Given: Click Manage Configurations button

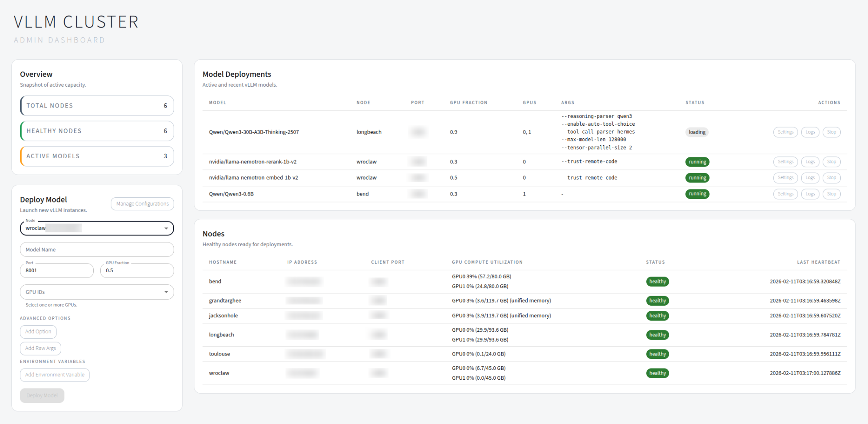Looking at the screenshot, I should [x=142, y=204].
